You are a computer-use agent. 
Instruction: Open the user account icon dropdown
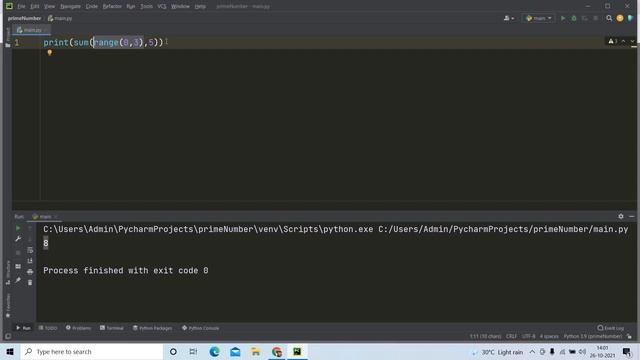point(509,18)
